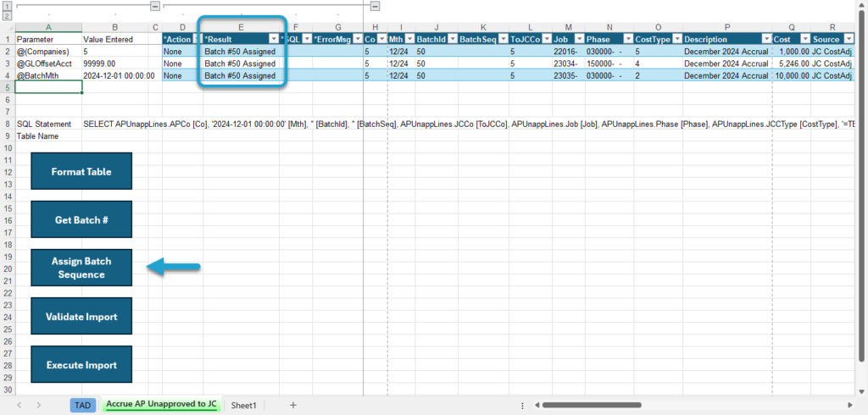
Task: Click the Get Batch # button
Action: (81, 219)
